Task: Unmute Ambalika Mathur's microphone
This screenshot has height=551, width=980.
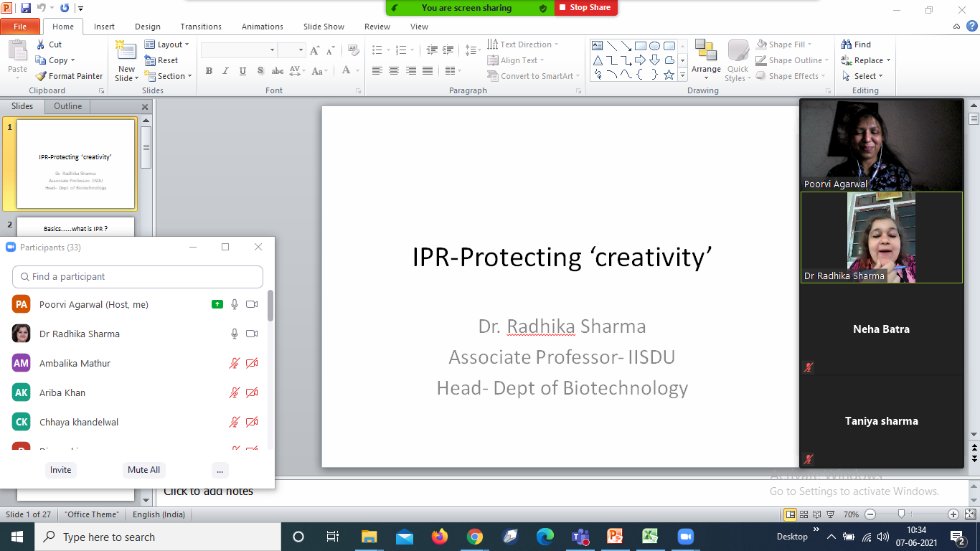Action: click(234, 364)
